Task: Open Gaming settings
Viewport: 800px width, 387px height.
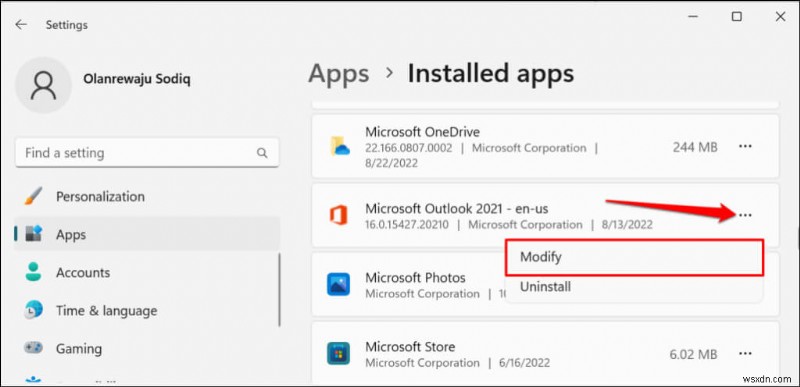Action: click(147, 349)
